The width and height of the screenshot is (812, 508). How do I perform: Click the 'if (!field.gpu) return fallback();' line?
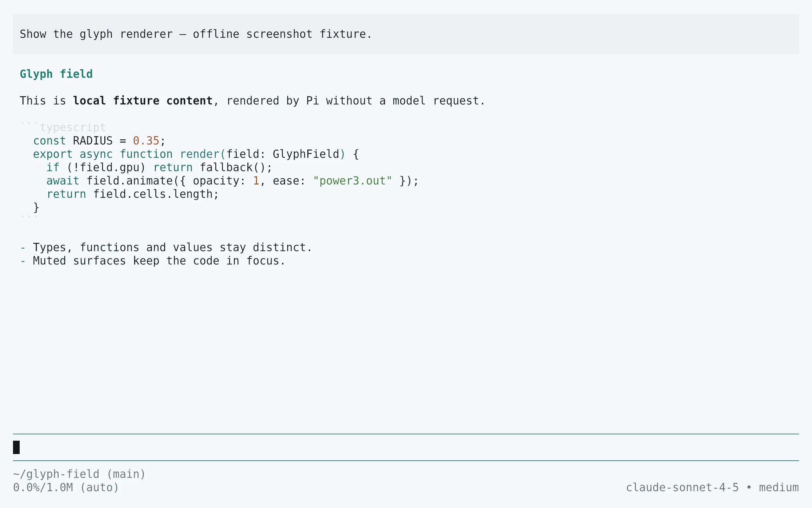(x=159, y=167)
